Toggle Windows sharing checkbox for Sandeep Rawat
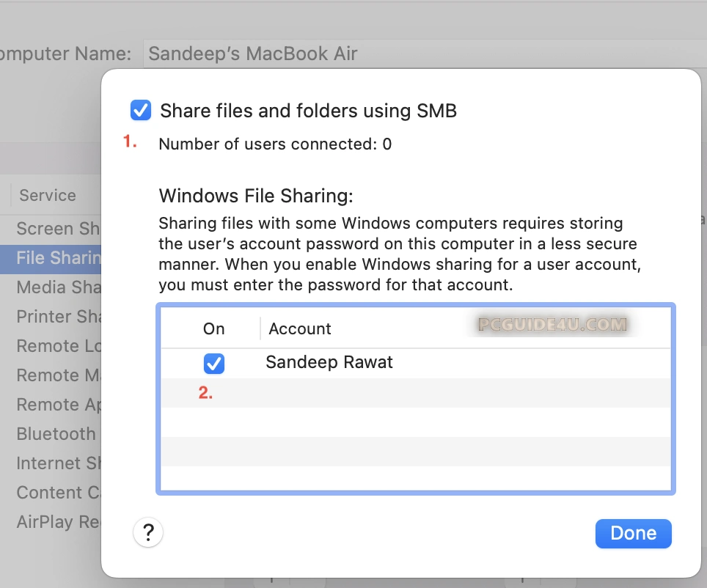 (x=214, y=363)
